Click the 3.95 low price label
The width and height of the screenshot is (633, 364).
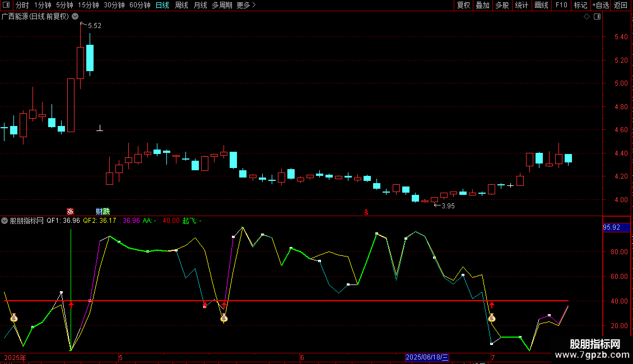point(448,206)
